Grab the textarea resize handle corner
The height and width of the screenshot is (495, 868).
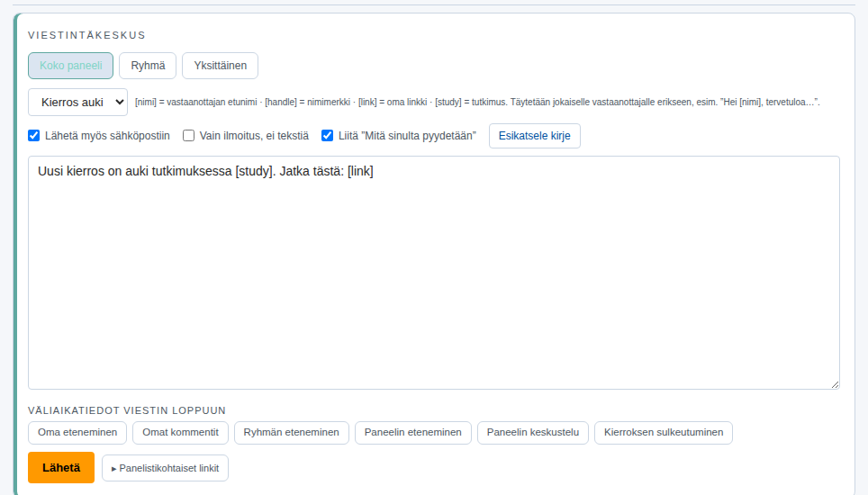click(x=835, y=384)
